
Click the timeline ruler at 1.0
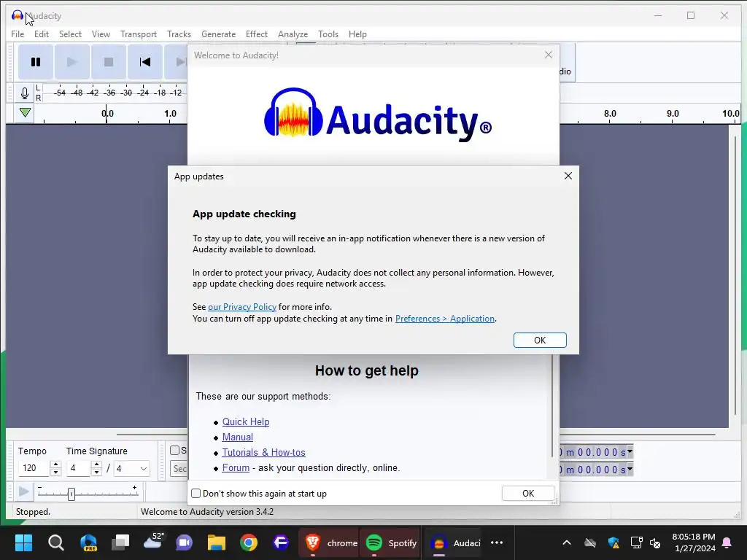(170, 114)
